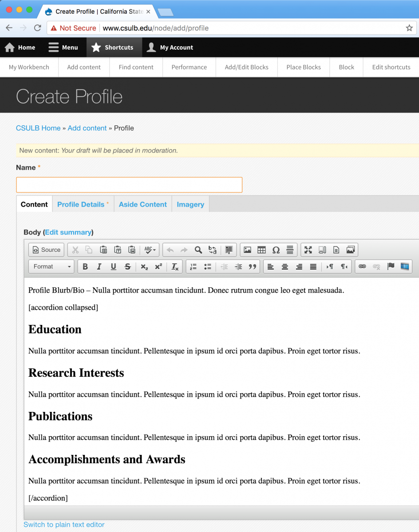
Task: Open the Format dropdown
Action: [x=52, y=266]
